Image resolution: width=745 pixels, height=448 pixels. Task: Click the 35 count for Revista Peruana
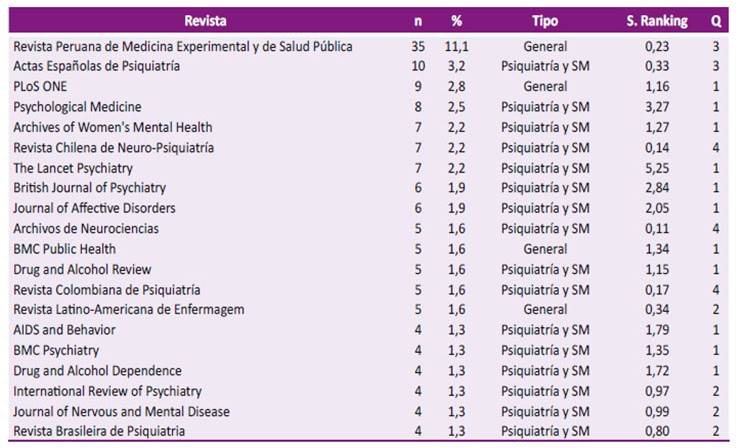pos(418,46)
